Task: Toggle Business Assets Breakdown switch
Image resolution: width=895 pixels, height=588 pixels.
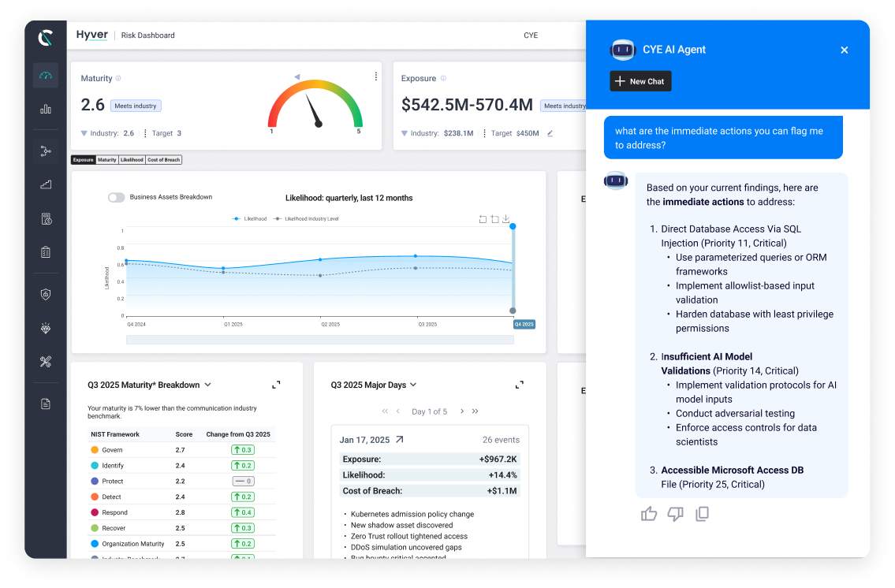Action: tap(117, 197)
